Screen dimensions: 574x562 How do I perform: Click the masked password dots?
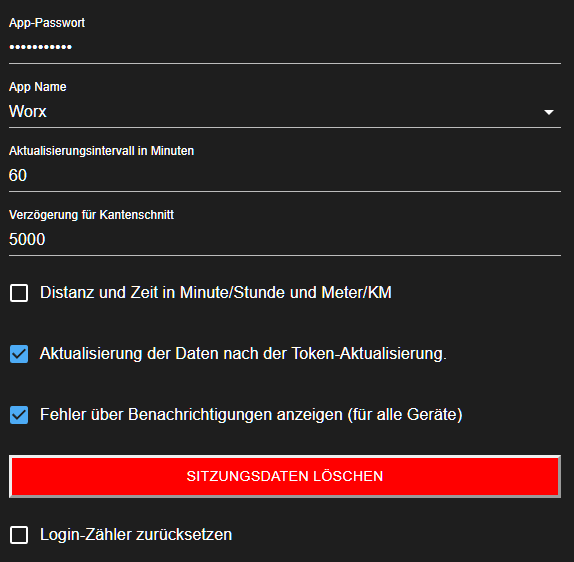click(x=41, y=47)
